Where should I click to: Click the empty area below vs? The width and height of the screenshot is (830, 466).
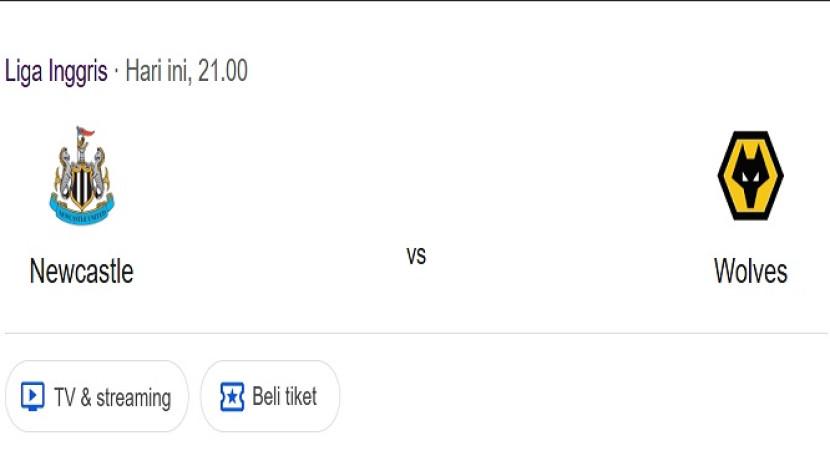point(416,300)
